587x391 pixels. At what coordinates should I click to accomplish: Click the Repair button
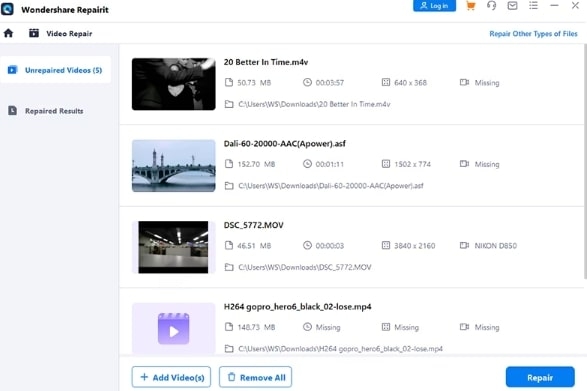click(x=540, y=377)
